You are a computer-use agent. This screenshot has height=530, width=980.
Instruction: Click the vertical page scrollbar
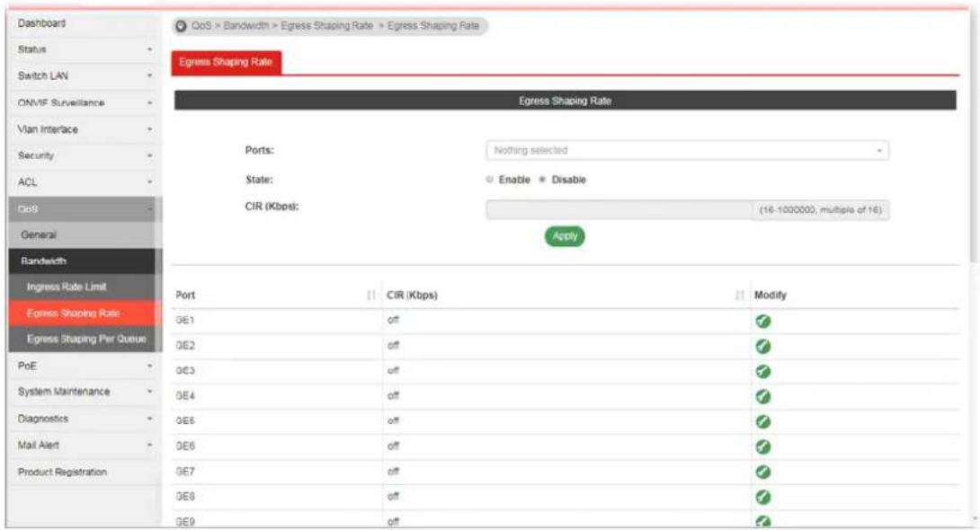pyautogui.click(x=975, y=137)
